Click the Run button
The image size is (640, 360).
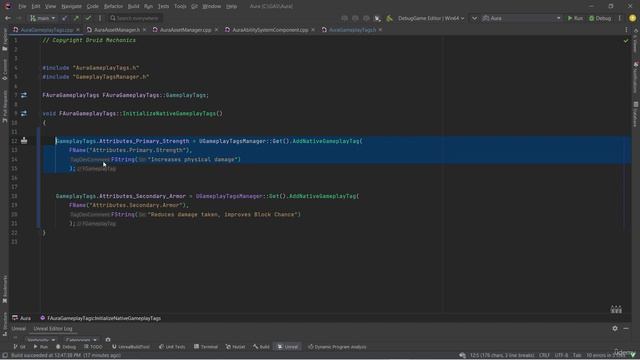click(x=575, y=18)
